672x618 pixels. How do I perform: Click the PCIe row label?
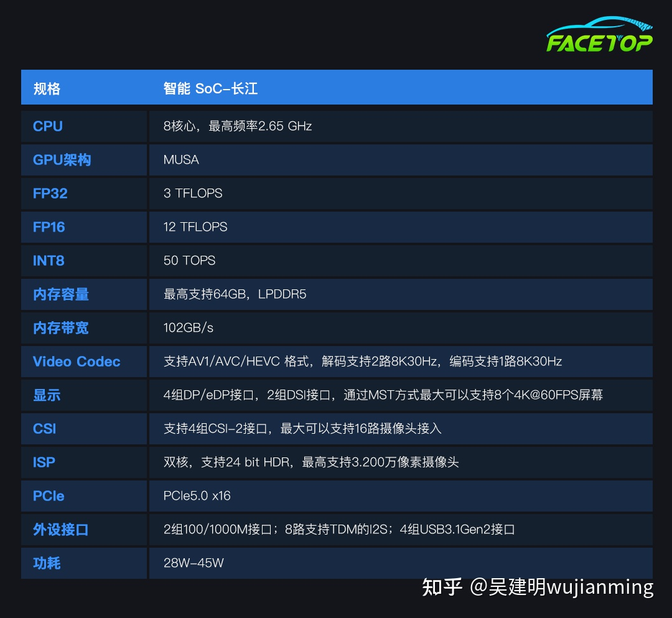49,496
